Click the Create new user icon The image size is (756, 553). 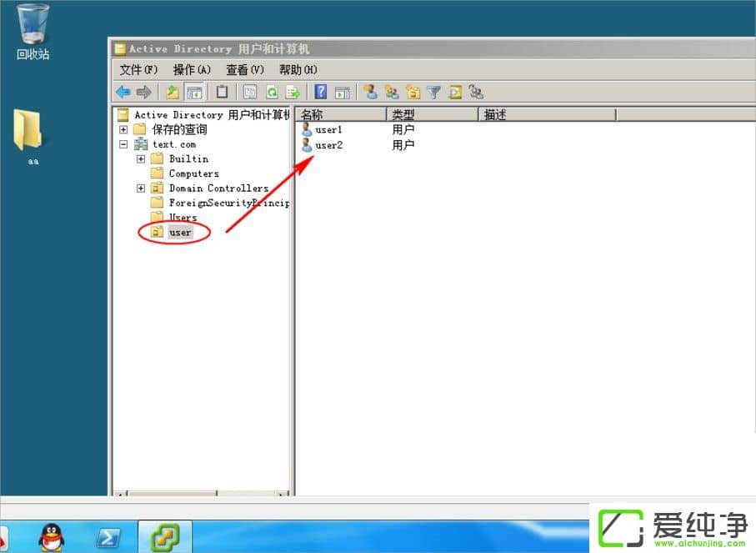(370, 93)
